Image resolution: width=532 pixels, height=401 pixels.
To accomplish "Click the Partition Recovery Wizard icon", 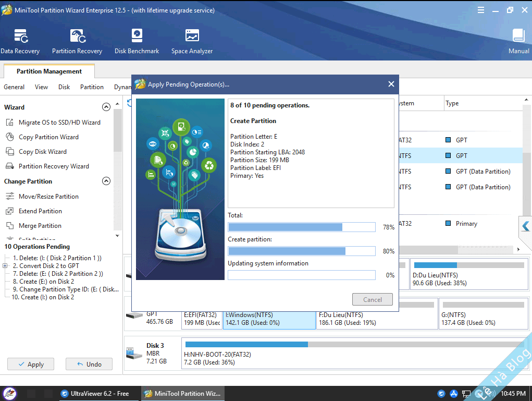I will 10,166.
